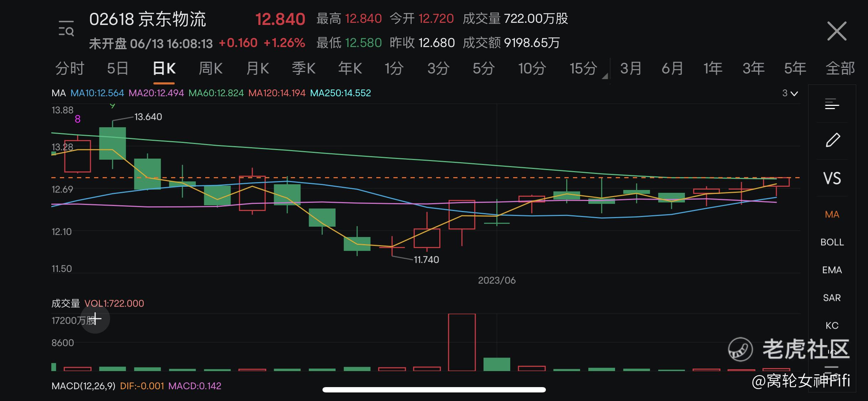Click the magenta 8 signal marker
Viewport: 868px width, 401px height.
pyautogui.click(x=78, y=119)
